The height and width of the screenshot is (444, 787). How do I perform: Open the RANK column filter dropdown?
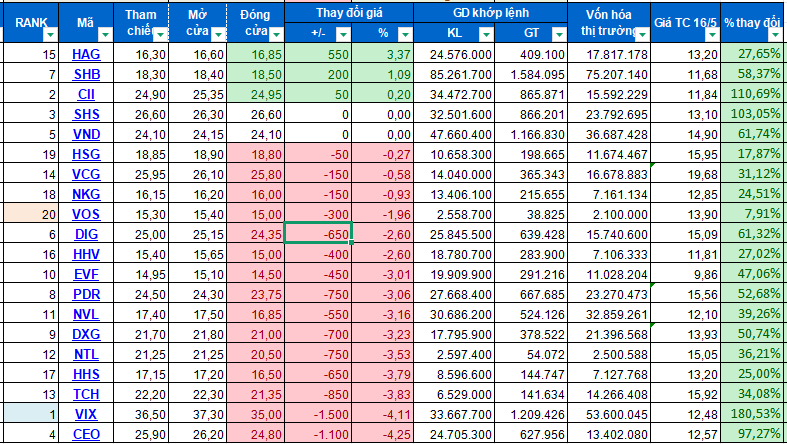point(50,35)
